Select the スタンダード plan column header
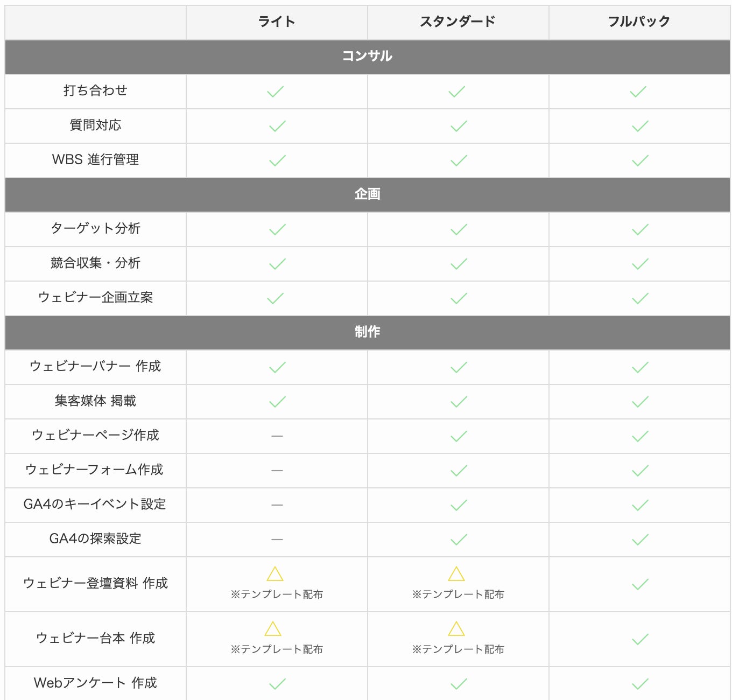 [x=457, y=22]
